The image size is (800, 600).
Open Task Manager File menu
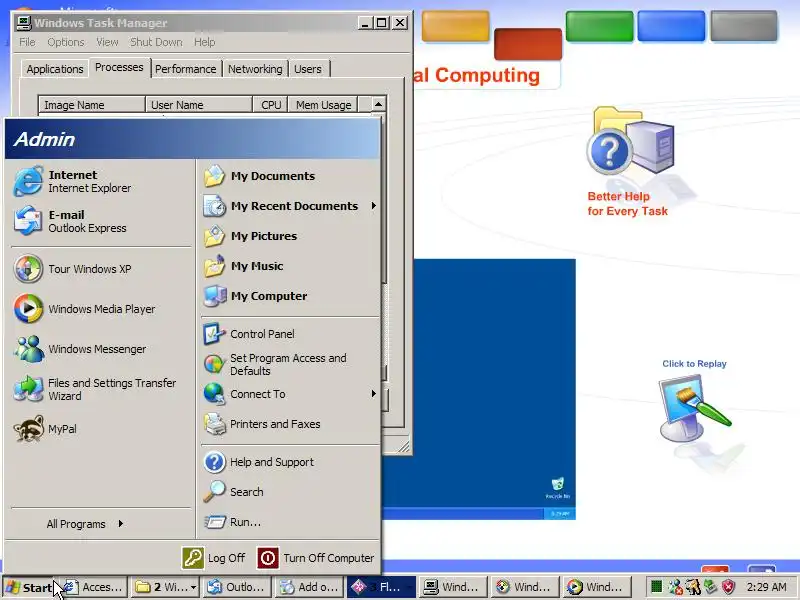[x=28, y=42]
